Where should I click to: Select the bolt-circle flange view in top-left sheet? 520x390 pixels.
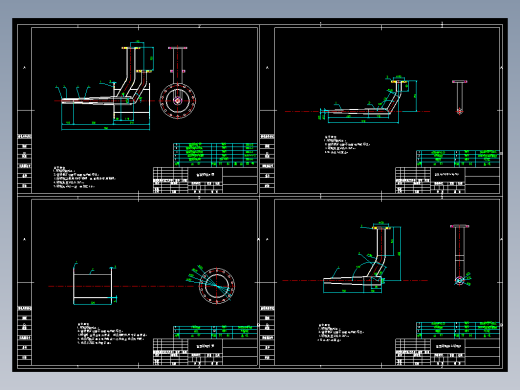(177, 101)
